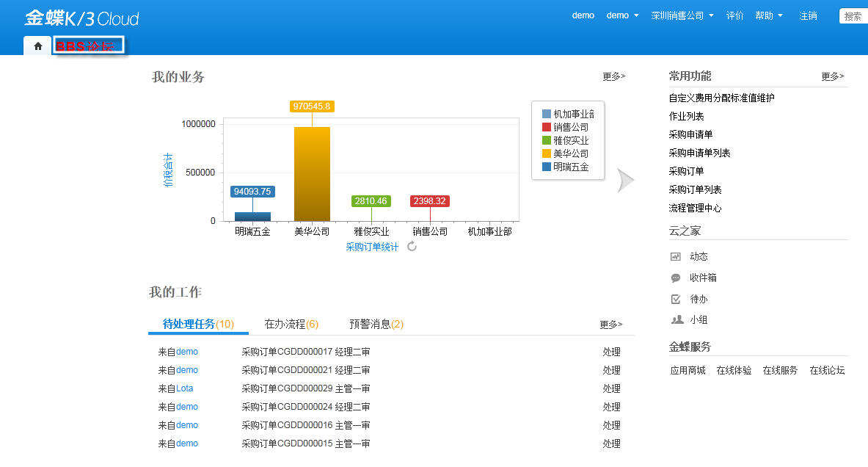
Task: Click sender Lota in task list
Action: (x=184, y=389)
